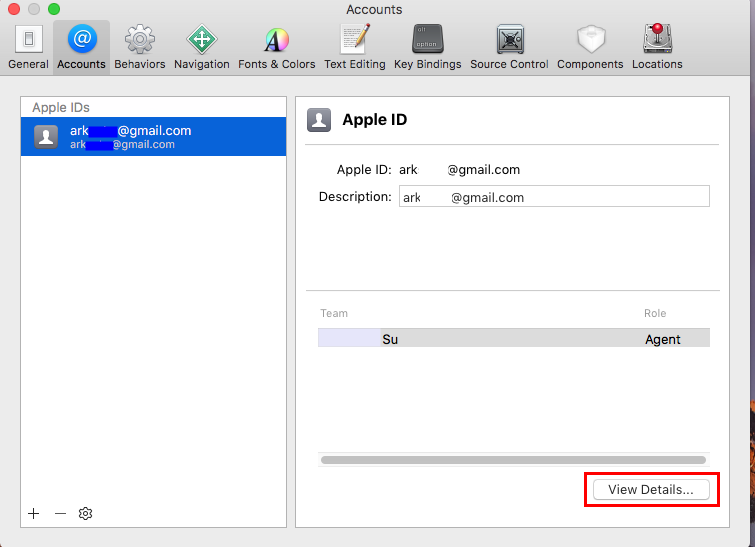The image size is (755, 547).
Task: Click the View Details... button
Action: click(x=651, y=490)
